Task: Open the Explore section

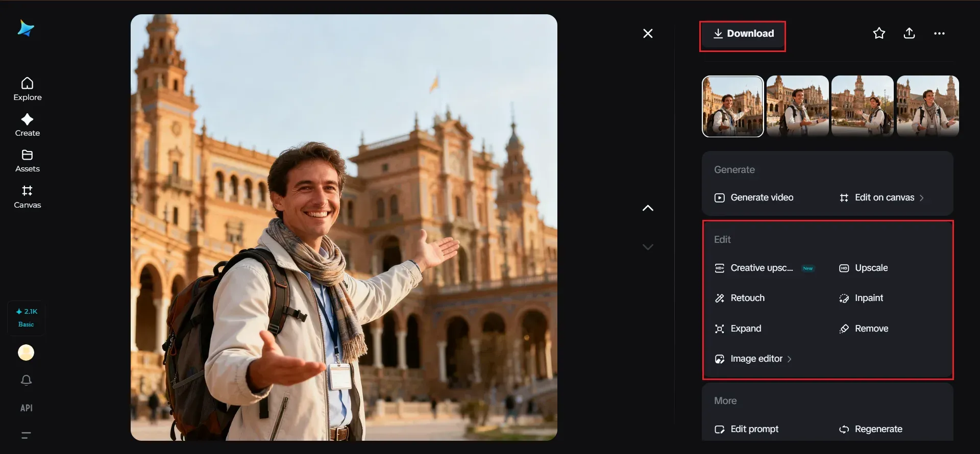Action: point(28,89)
